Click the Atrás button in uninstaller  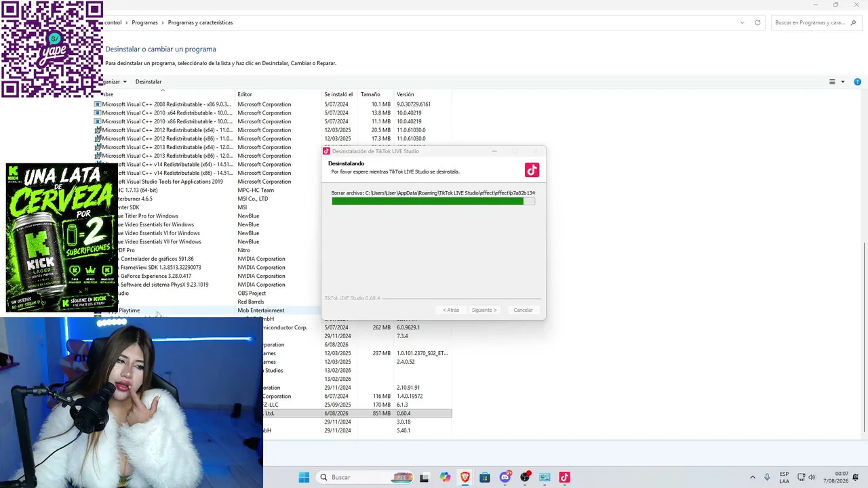pyautogui.click(x=451, y=310)
